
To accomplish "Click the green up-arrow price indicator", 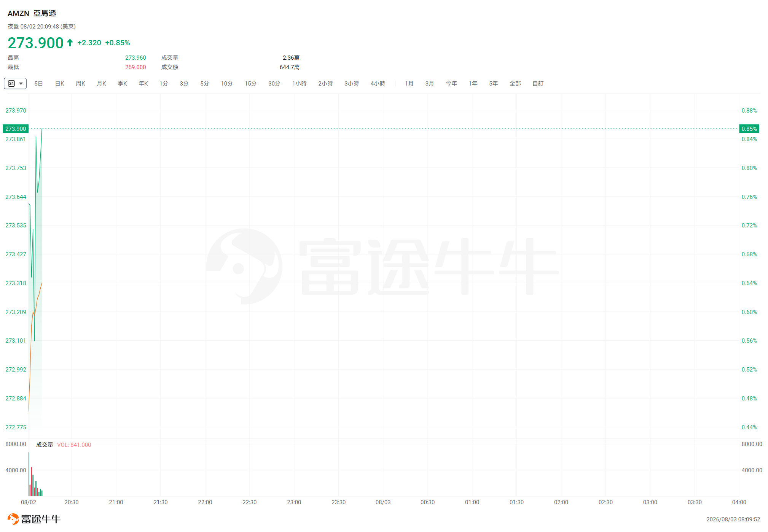I will 70,43.
